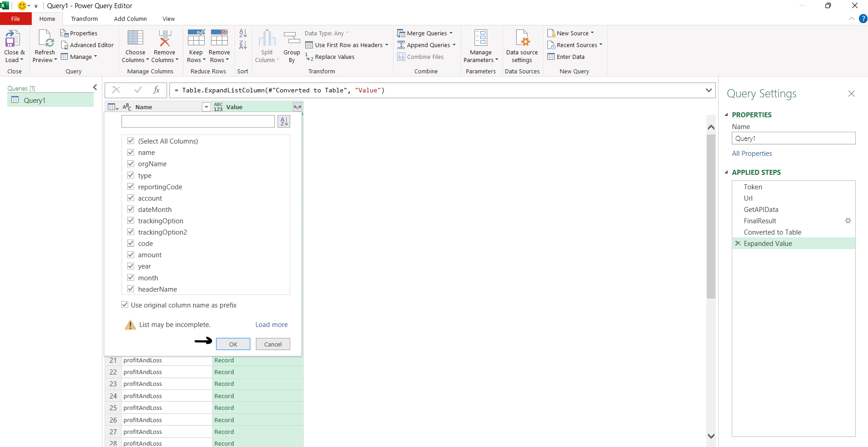Click the Manage Parameters icon
The width and height of the screenshot is (868, 447).
(x=480, y=38)
